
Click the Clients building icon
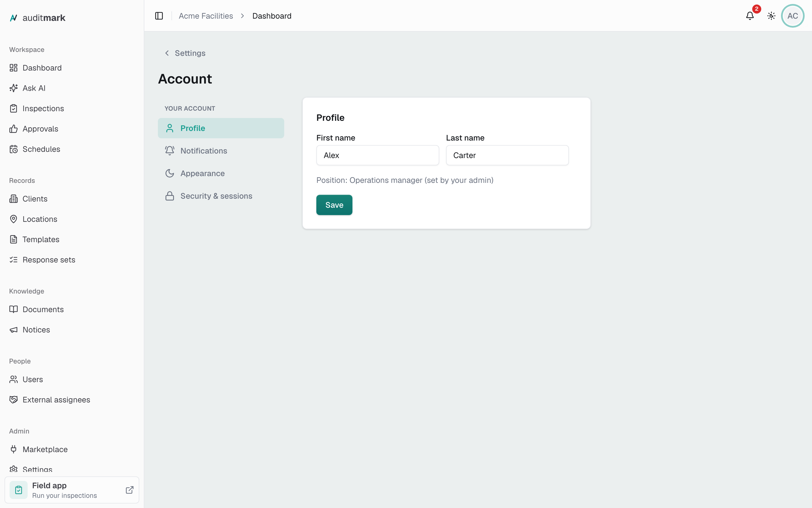click(x=14, y=199)
